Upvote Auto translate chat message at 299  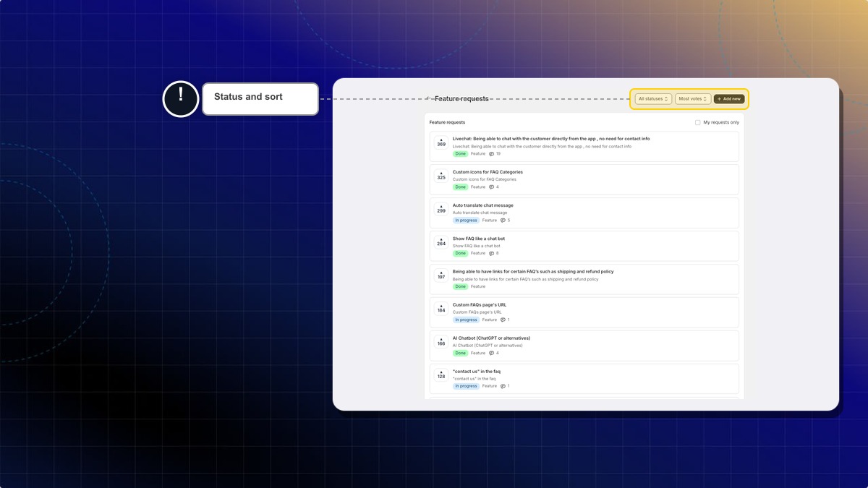[x=441, y=209]
